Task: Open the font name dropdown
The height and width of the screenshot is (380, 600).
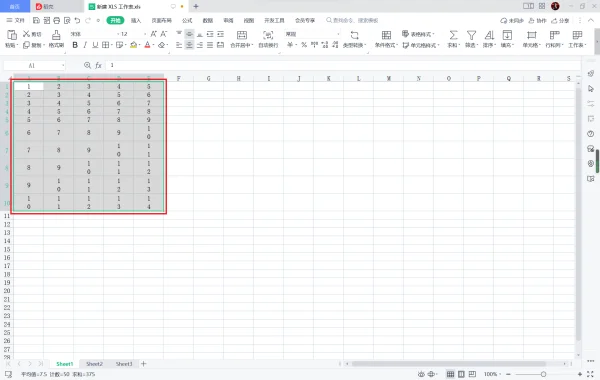Action: 118,34
